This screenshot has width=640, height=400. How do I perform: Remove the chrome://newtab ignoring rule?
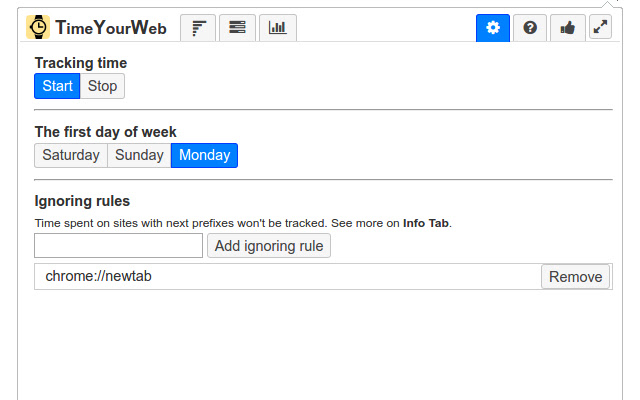point(576,277)
